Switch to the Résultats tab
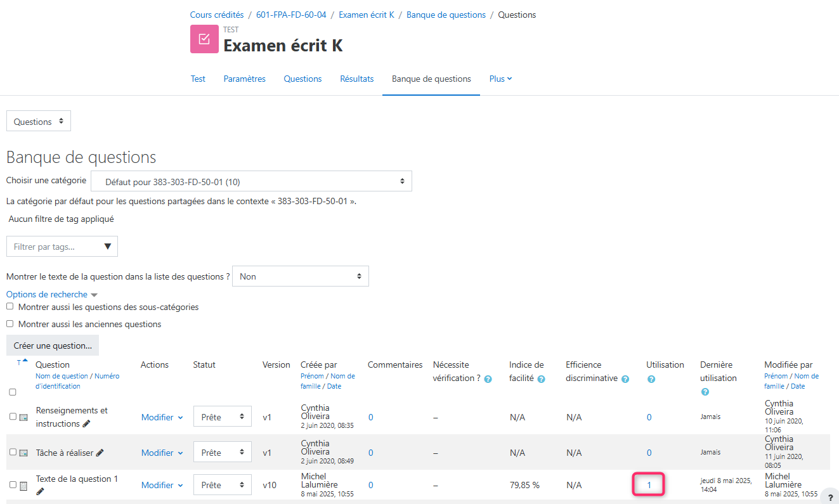The width and height of the screenshot is (839, 504). pyautogui.click(x=356, y=79)
